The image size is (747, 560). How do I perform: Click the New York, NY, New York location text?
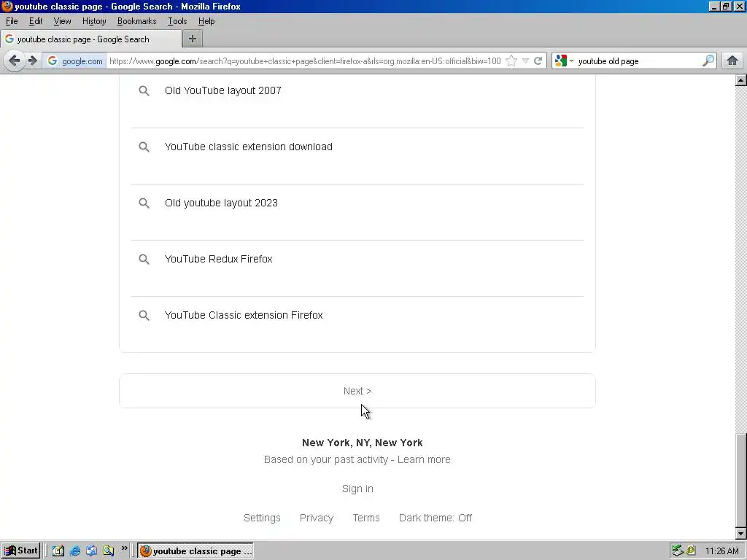pos(362,443)
